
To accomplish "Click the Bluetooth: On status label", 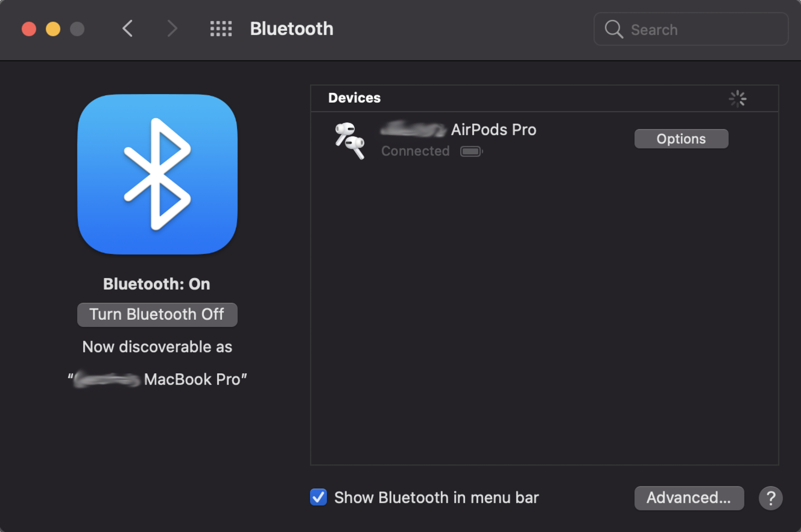I will (x=157, y=284).
